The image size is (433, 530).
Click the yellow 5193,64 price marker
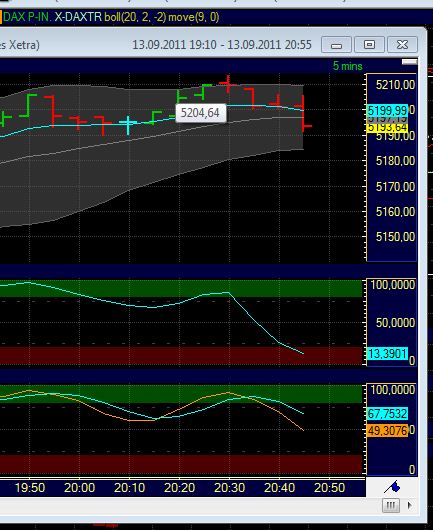click(x=387, y=128)
